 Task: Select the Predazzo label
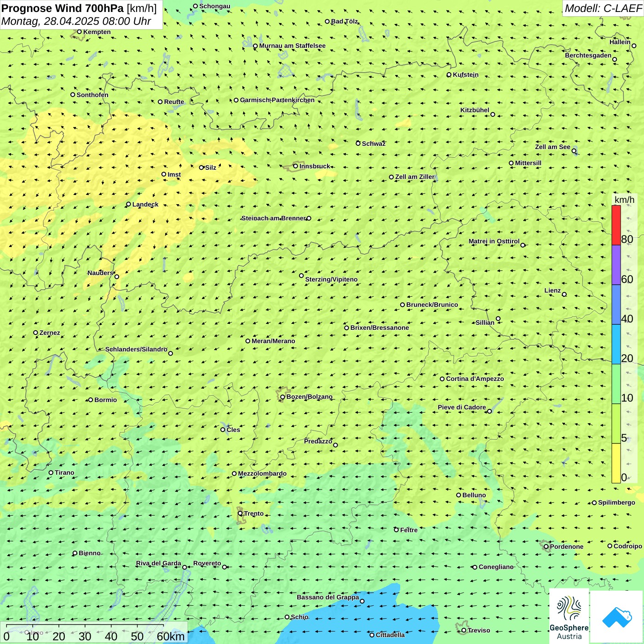tap(318, 441)
